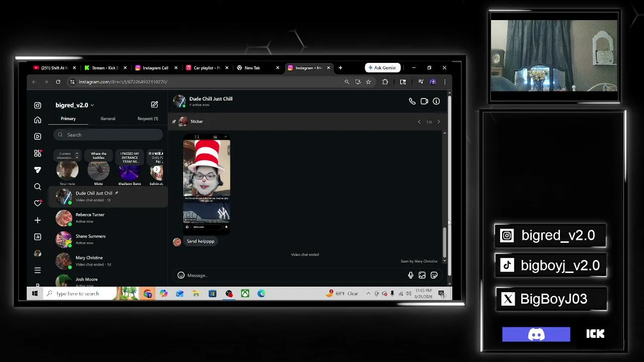The height and width of the screenshot is (362, 644).
Task: Go to next pinned message arrow
Action: pyautogui.click(x=438, y=122)
